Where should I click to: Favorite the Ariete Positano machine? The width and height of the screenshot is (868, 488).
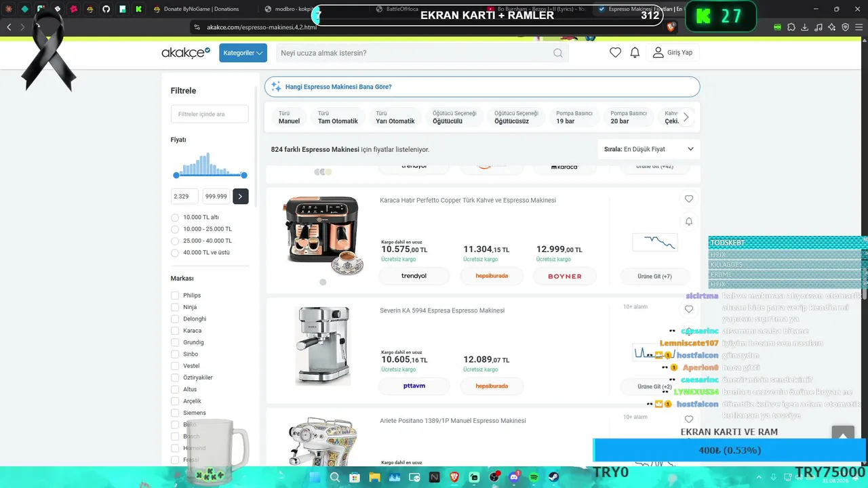click(x=689, y=420)
